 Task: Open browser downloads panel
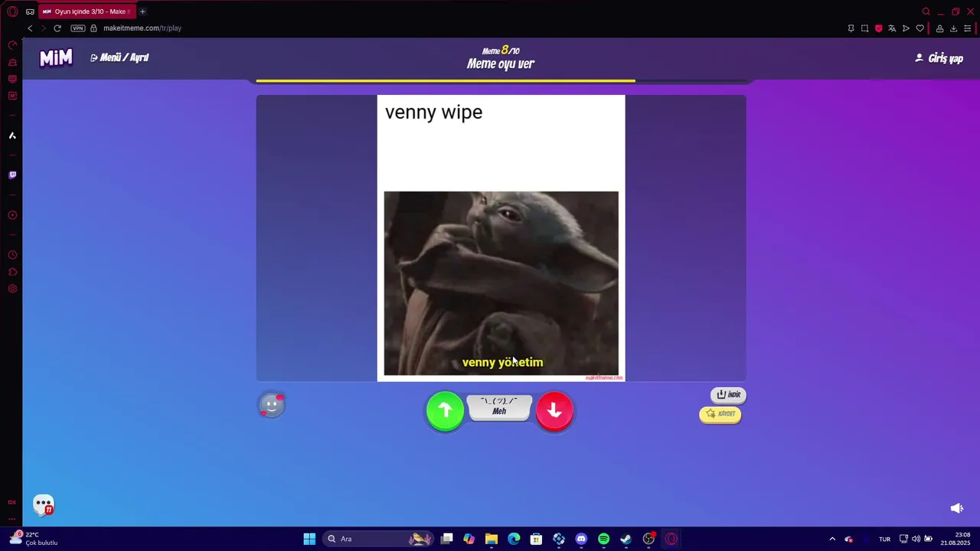(953, 28)
